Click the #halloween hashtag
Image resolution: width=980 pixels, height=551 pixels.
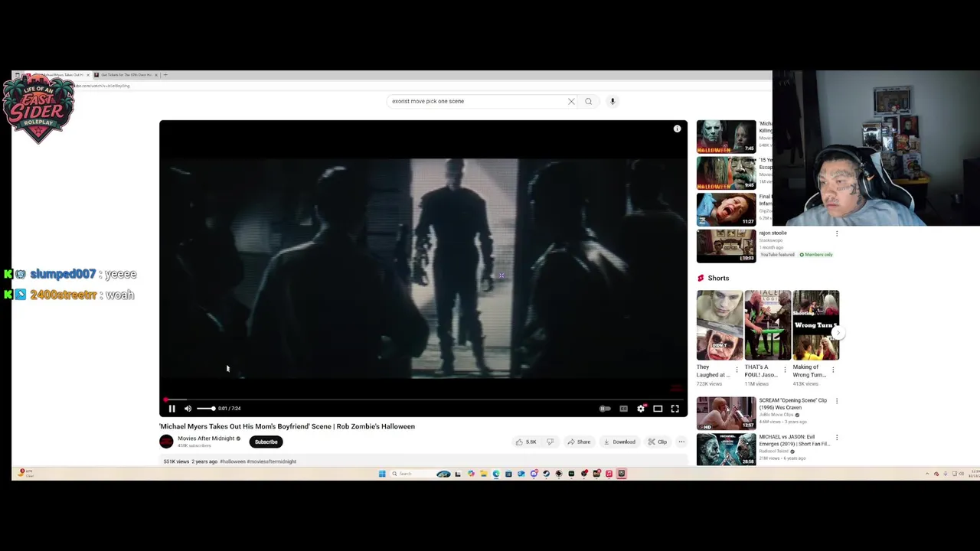[x=233, y=461]
